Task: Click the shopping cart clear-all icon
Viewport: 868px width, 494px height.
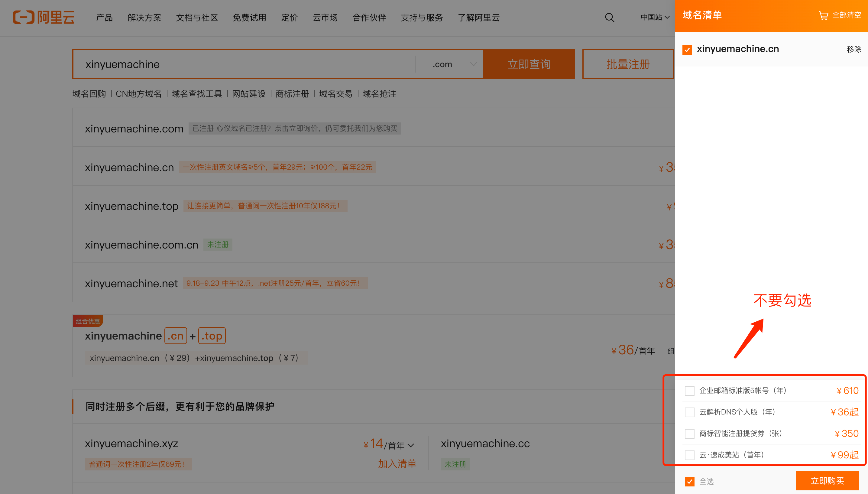Action: tap(823, 16)
